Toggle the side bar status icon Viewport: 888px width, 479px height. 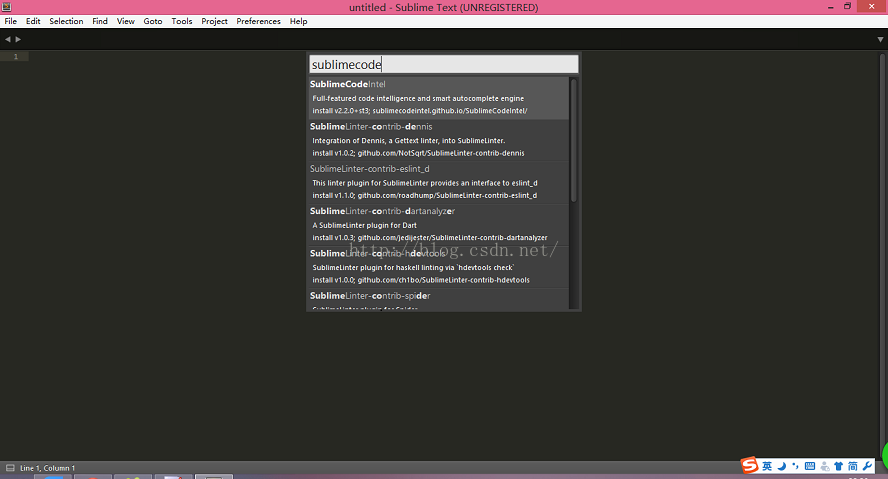coord(10,468)
